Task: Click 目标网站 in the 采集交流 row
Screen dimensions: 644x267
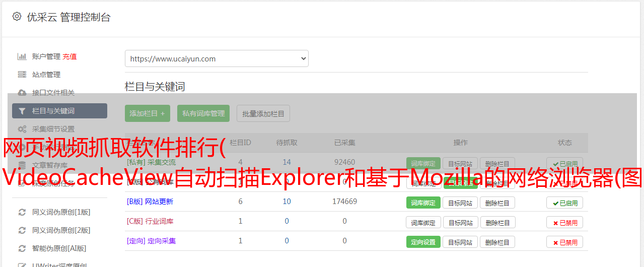Action: coord(460,163)
